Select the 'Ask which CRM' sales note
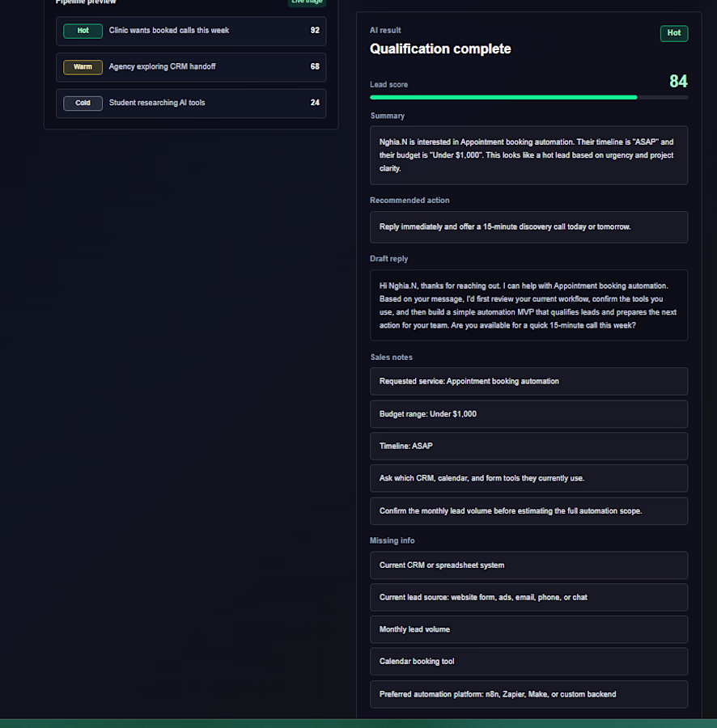The height and width of the screenshot is (728, 717). coord(528,478)
